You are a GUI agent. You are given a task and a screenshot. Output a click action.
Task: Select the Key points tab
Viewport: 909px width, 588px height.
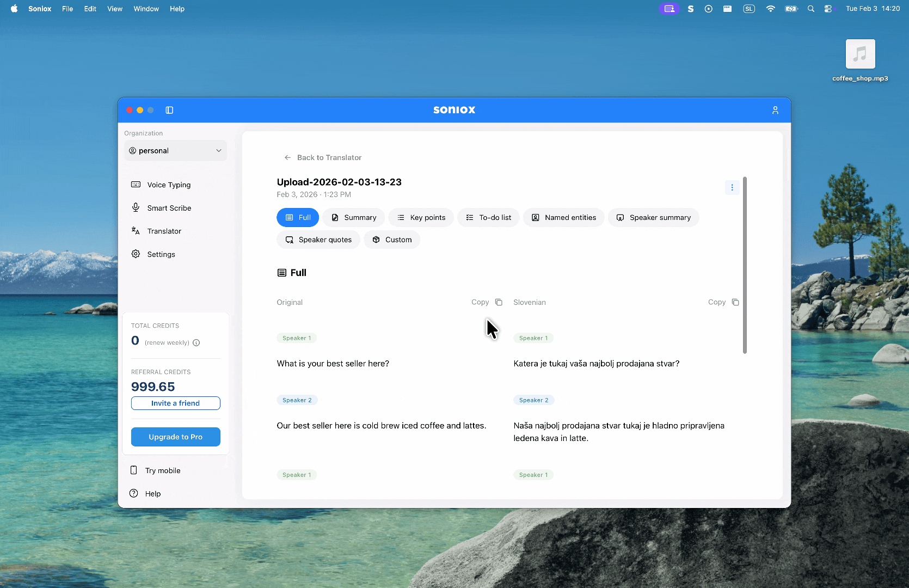pyautogui.click(x=421, y=218)
